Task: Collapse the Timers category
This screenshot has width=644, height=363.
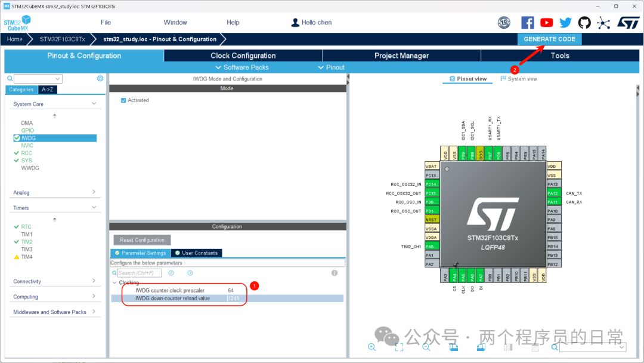Action: (94, 207)
